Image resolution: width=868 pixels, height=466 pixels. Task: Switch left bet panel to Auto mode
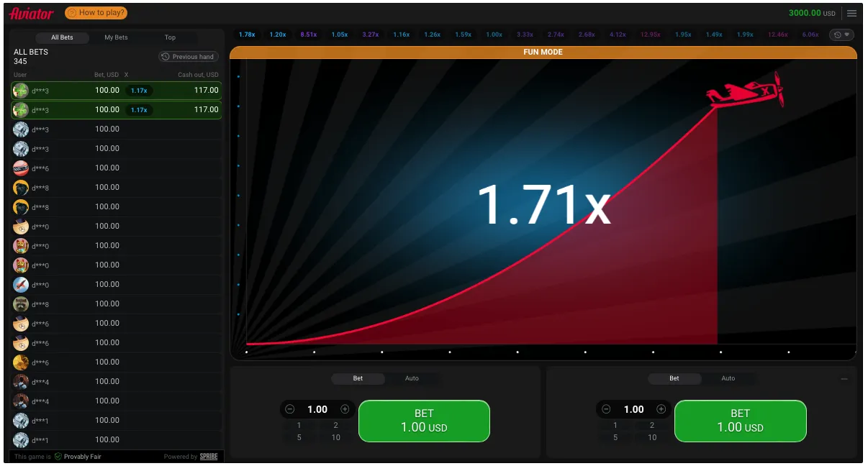click(x=412, y=378)
